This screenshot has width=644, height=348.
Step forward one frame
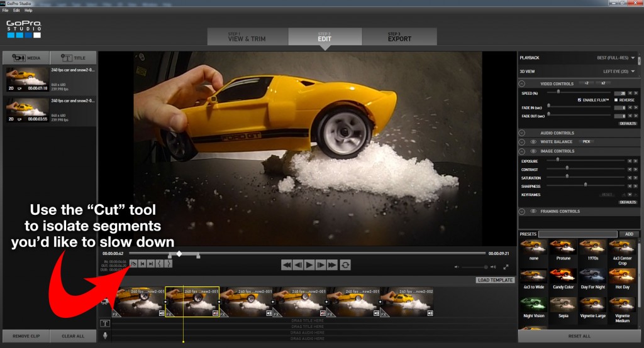[320, 265]
